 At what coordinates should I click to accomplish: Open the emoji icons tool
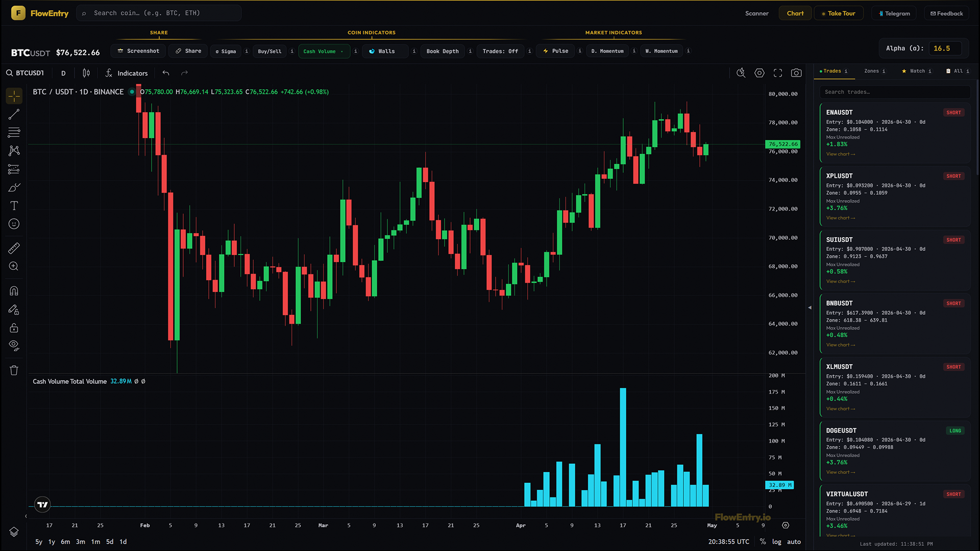(x=14, y=224)
